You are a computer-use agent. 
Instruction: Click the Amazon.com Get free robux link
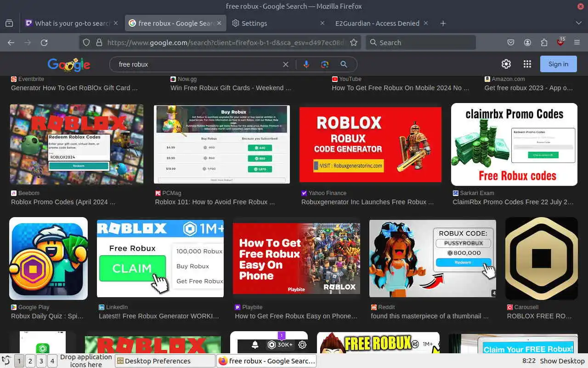point(528,88)
